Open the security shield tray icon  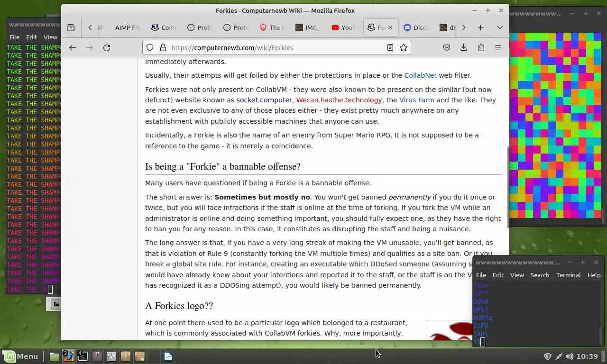click(547, 356)
